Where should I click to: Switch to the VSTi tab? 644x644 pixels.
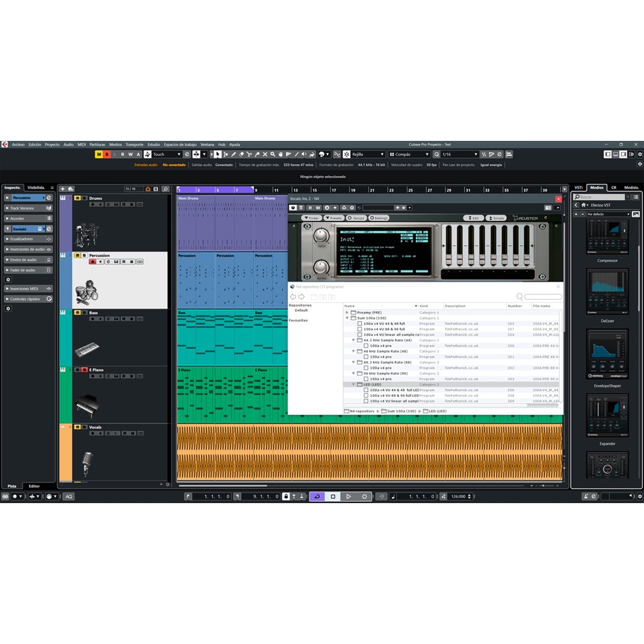click(x=579, y=187)
